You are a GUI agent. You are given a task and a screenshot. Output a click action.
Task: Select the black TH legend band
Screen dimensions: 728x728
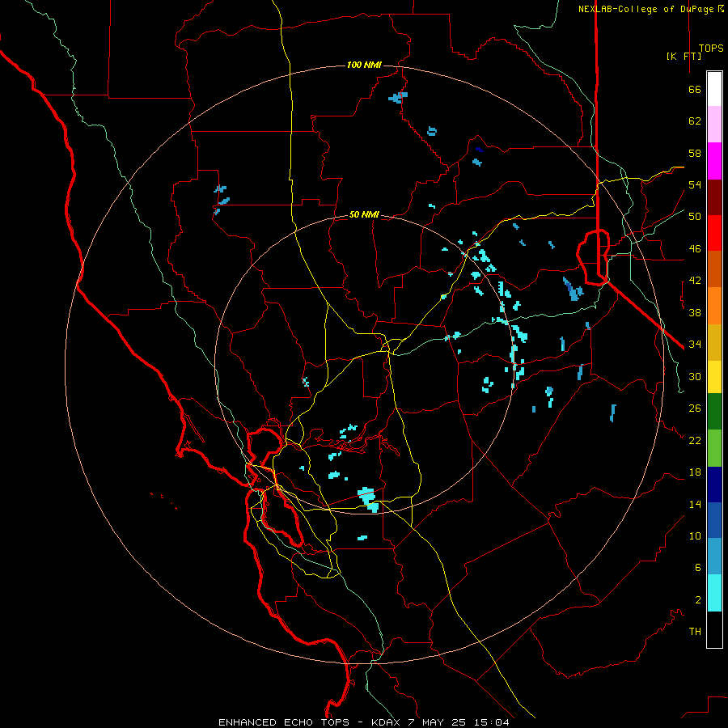(x=714, y=629)
